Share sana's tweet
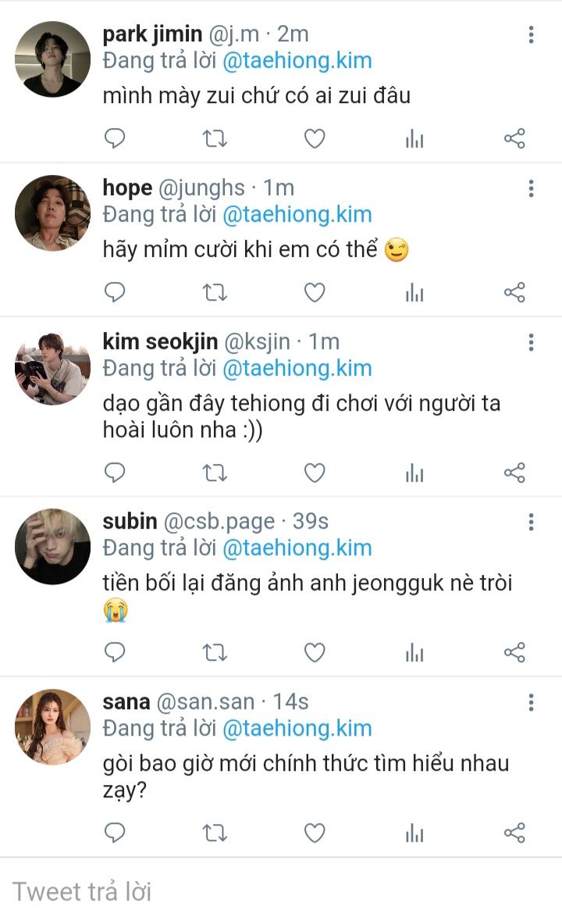Screen dimensions: 562x924 514,833
